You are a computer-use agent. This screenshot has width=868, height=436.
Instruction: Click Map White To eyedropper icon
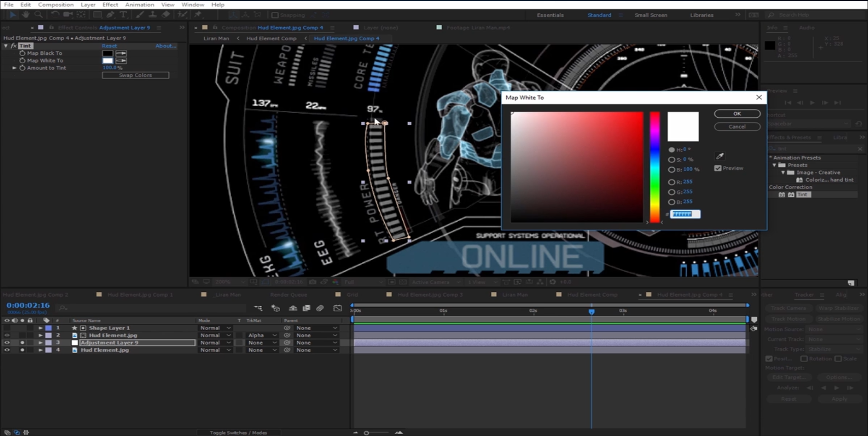(121, 61)
